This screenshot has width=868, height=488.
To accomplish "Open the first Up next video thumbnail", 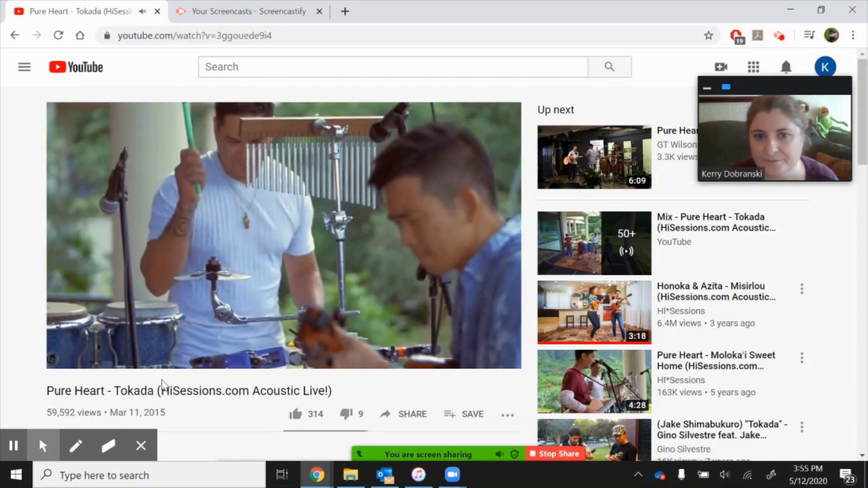I will pyautogui.click(x=594, y=157).
